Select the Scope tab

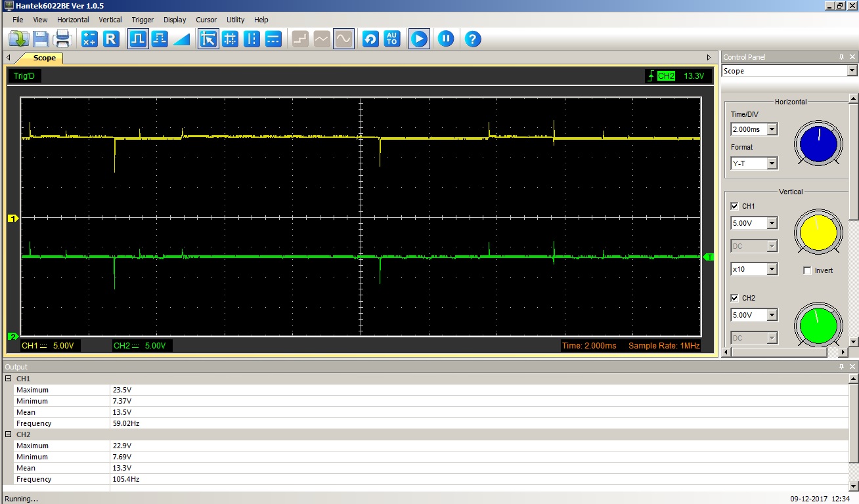(x=44, y=58)
